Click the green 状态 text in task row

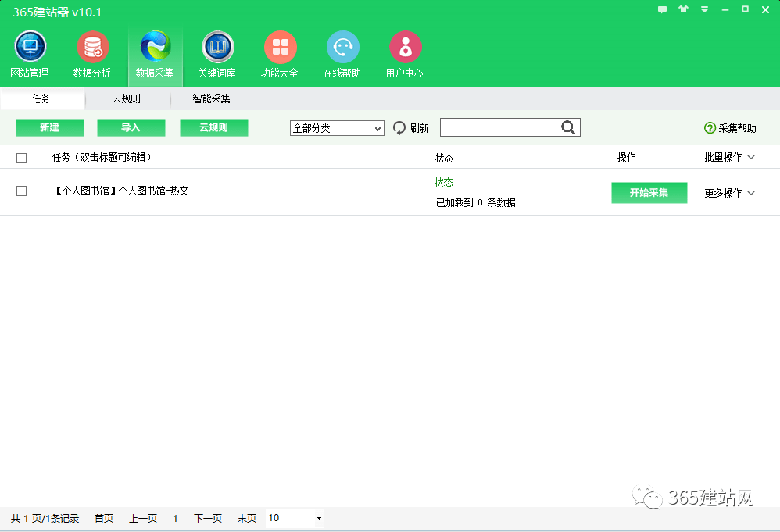click(x=444, y=183)
